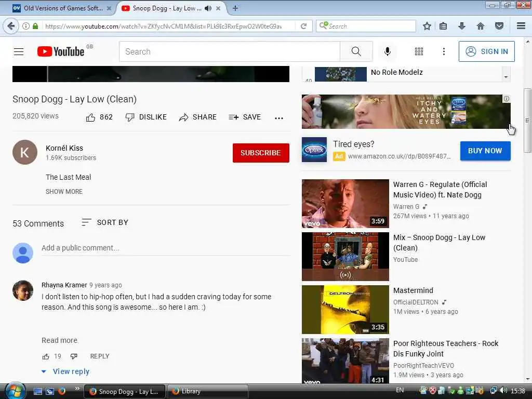The width and height of the screenshot is (532, 399).
Task: Click the secure padlock icon
Action: [x=35, y=26]
